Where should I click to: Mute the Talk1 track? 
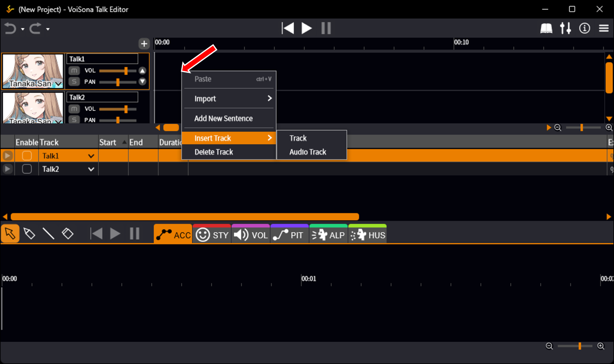coord(74,70)
